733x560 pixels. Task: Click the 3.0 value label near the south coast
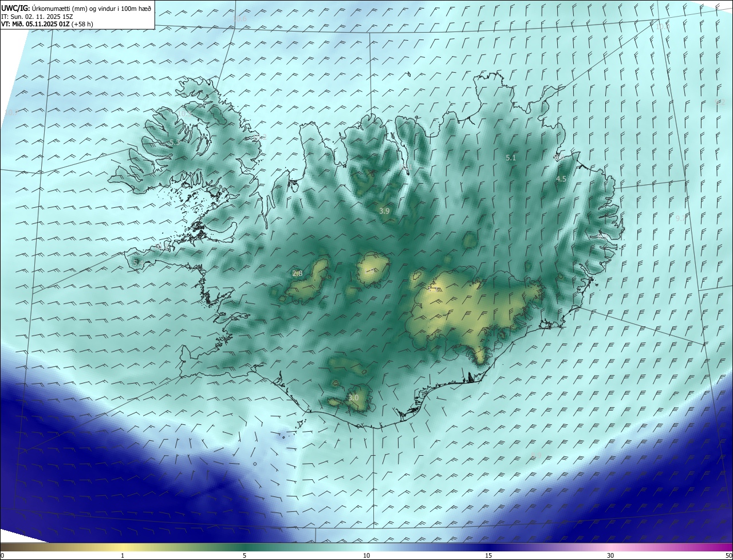tap(353, 397)
